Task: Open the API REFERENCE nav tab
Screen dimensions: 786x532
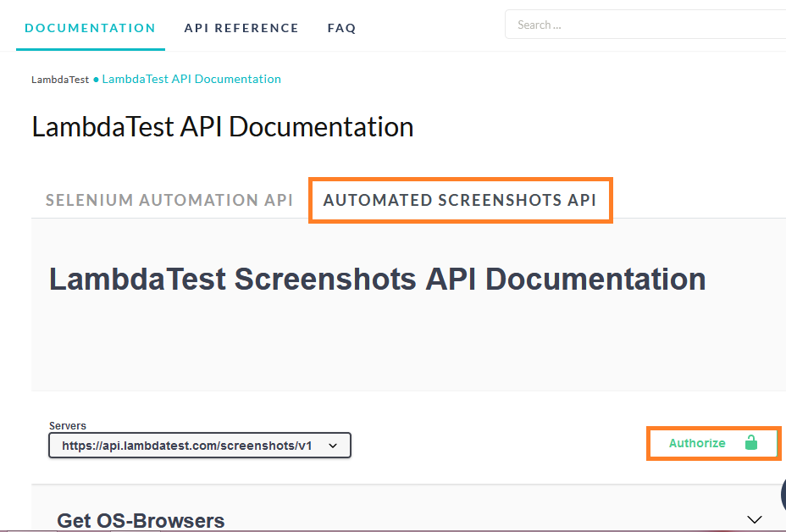Action: tap(241, 28)
